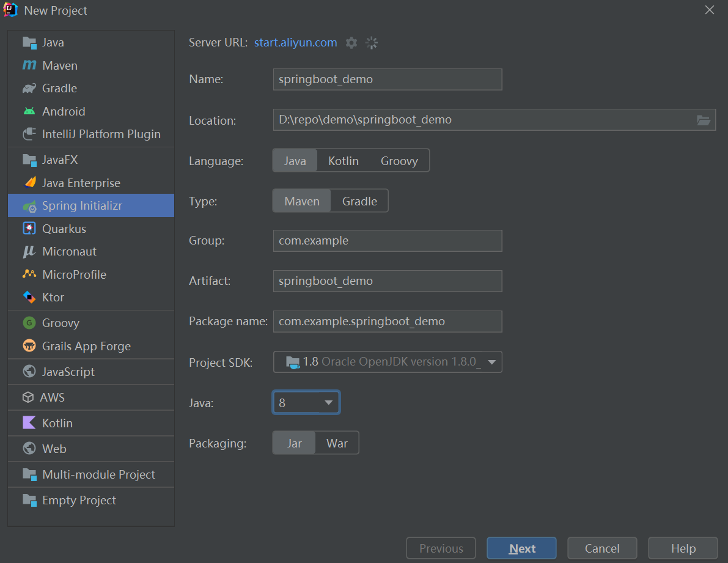Click the Group input field
728x563 pixels.
pyautogui.click(x=388, y=241)
